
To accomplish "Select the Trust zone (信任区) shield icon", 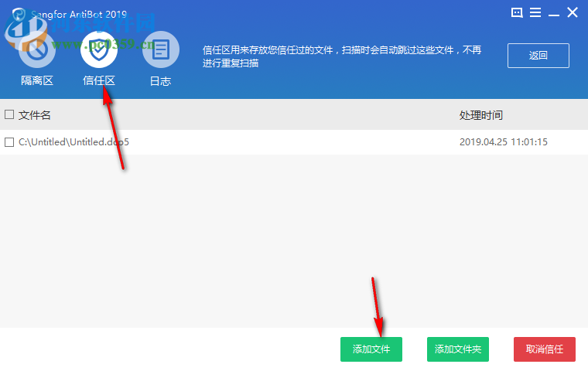I will (99, 49).
